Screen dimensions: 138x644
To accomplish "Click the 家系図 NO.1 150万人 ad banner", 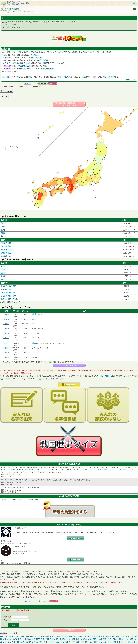I will 69,38.
